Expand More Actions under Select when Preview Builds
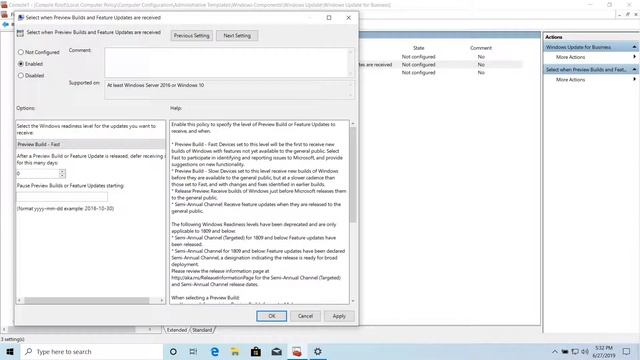Screen dimensions: 640x360 click(570, 80)
